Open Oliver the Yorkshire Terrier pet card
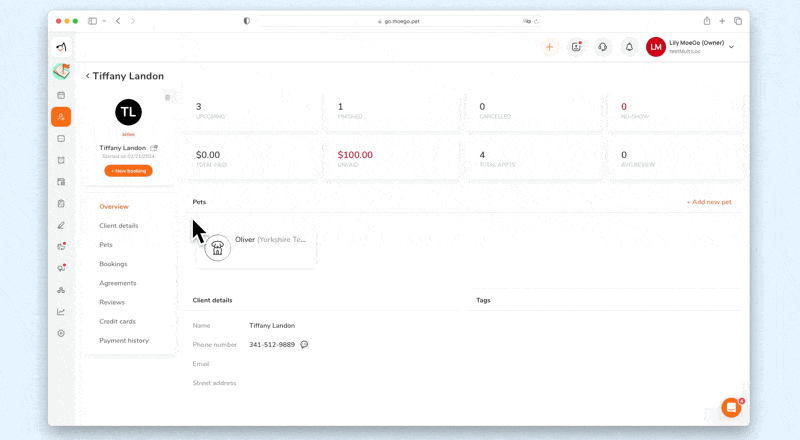 pyautogui.click(x=256, y=248)
